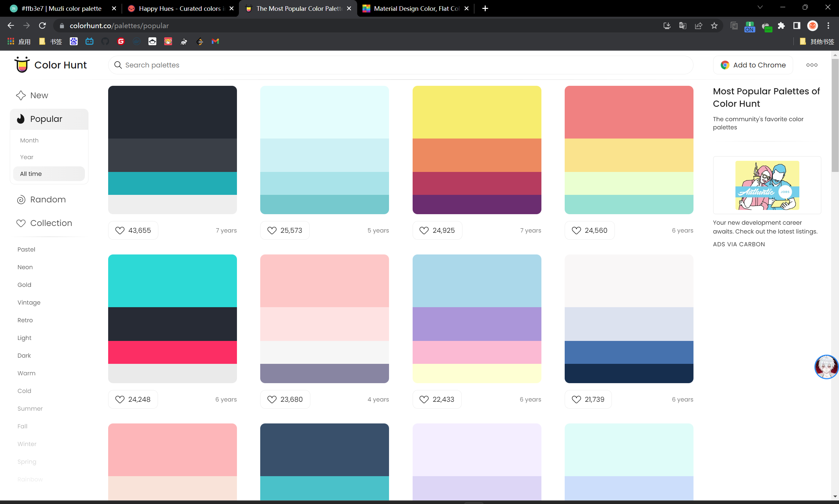
Task: Click the Gmail bookmark icon
Action: (215, 42)
